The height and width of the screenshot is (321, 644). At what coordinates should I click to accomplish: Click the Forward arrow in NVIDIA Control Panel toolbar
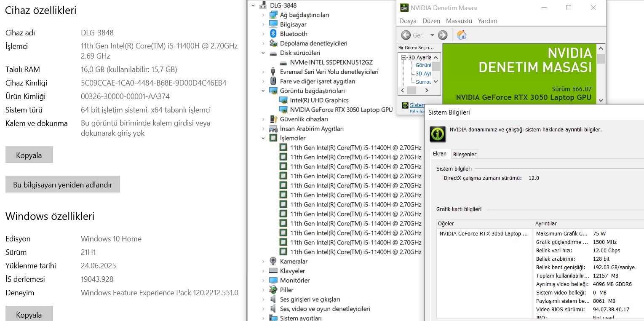click(443, 35)
